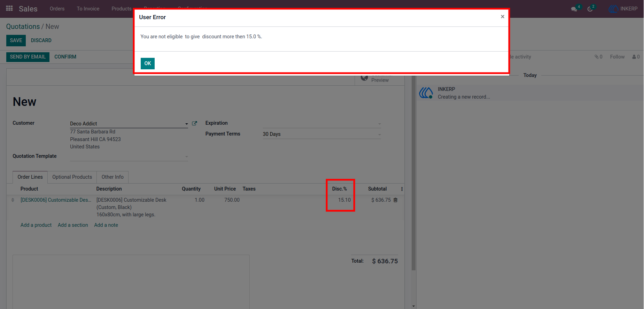The image size is (644, 309).
Task: Switch to the Order Lines tab
Action: (30, 177)
